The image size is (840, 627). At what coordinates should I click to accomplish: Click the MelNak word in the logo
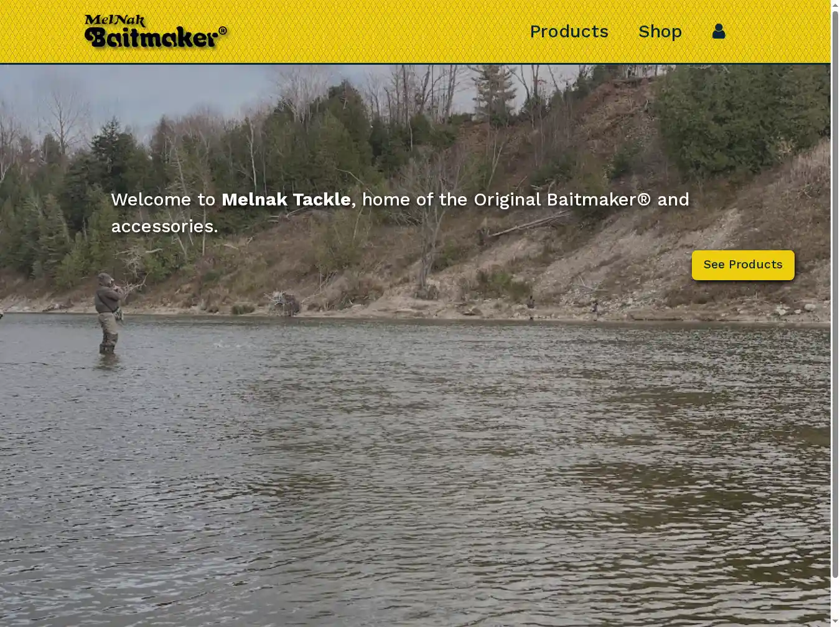click(x=115, y=21)
